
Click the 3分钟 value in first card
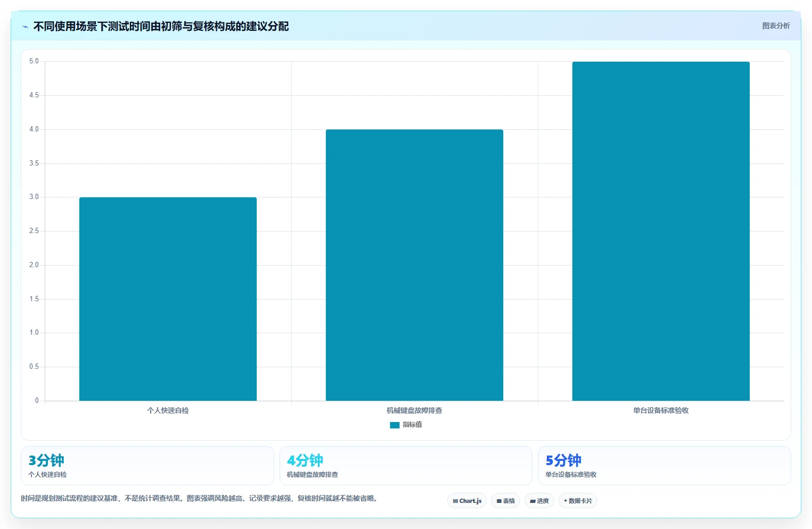[46, 460]
